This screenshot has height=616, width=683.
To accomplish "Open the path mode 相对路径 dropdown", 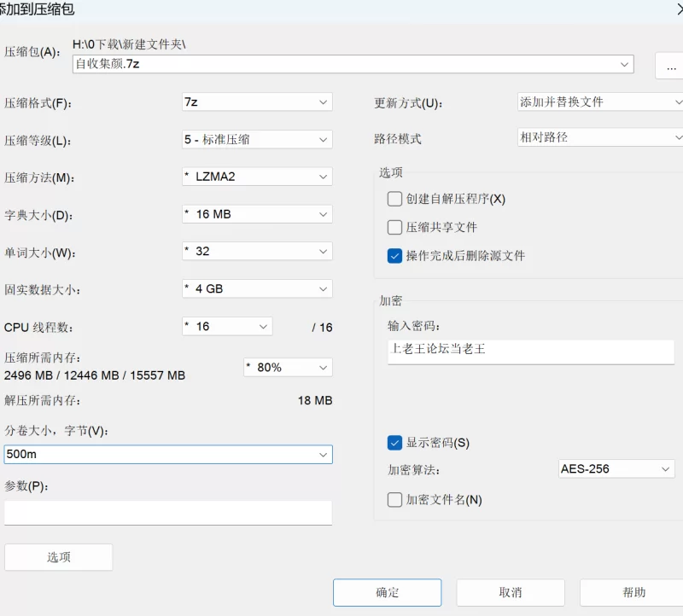I will pyautogui.click(x=600, y=137).
